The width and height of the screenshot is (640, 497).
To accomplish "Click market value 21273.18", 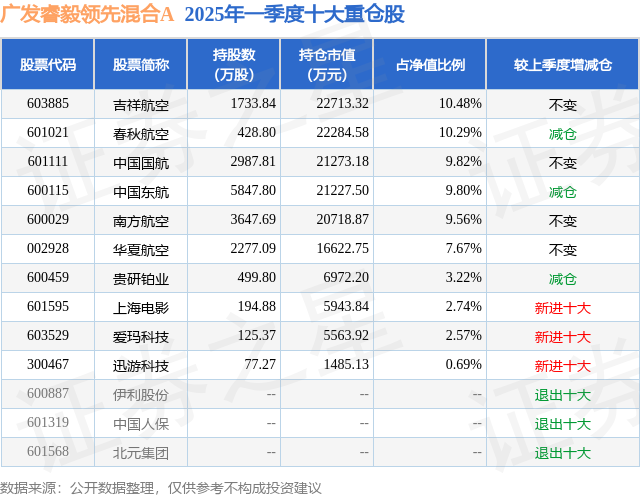I will click(x=342, y=162).
